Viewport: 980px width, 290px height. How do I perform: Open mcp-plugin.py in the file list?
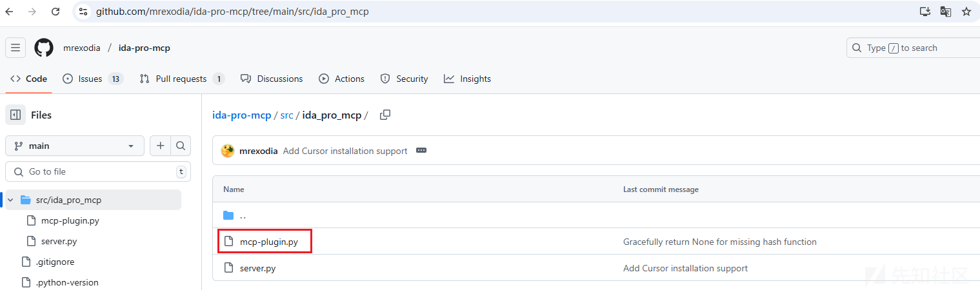coord(269,242)
